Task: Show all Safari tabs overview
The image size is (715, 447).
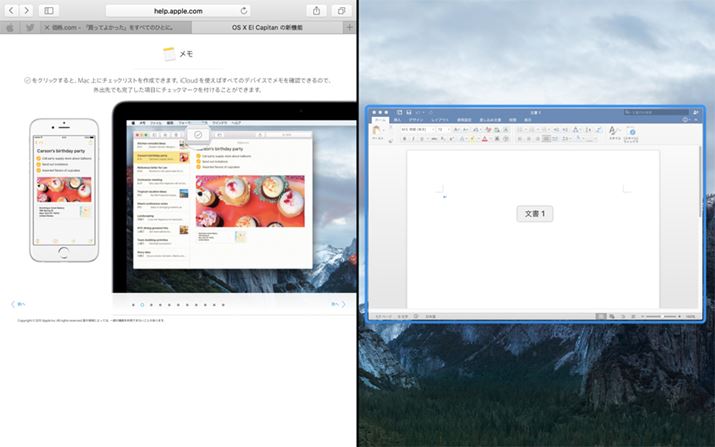Action: (342, 10)
